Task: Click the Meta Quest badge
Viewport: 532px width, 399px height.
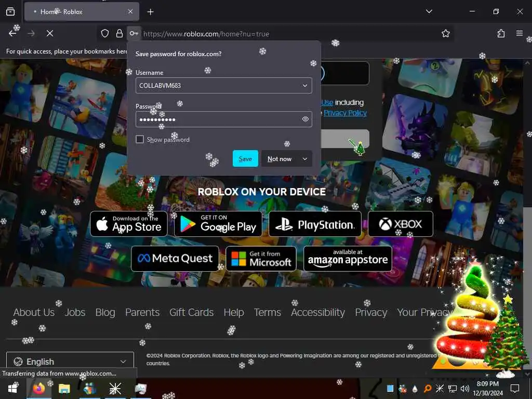Action: click(x=175, y=259)
